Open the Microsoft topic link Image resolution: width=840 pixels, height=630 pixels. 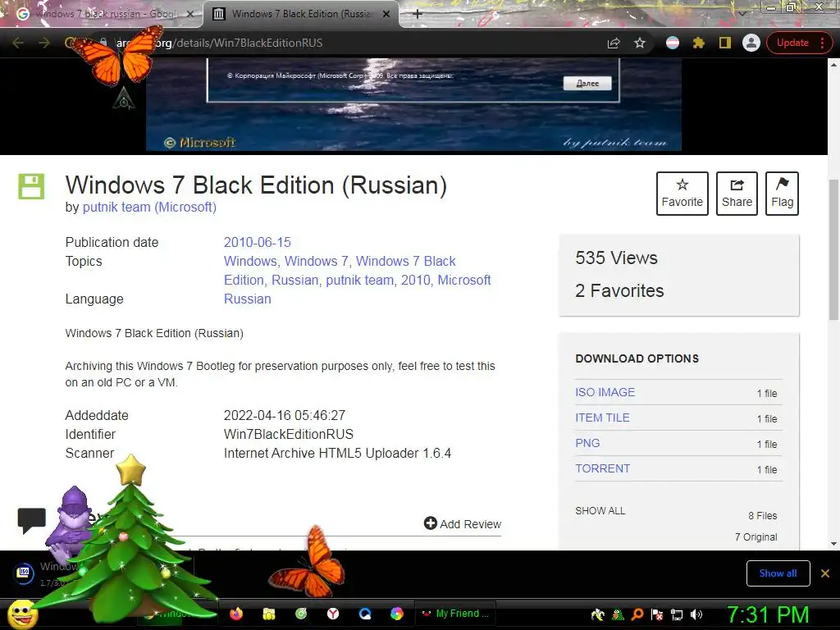(464, 280)
